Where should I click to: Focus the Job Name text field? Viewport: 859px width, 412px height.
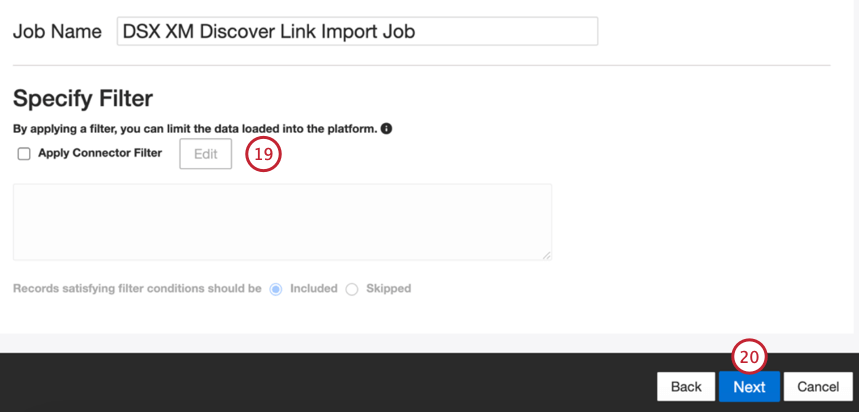tap(357, 31)
